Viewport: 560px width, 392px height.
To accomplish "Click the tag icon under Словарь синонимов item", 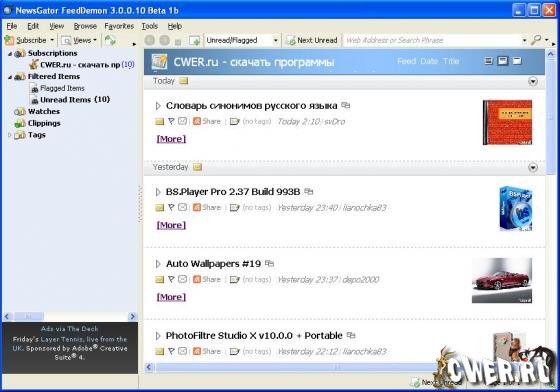I will tap(234, 121).
